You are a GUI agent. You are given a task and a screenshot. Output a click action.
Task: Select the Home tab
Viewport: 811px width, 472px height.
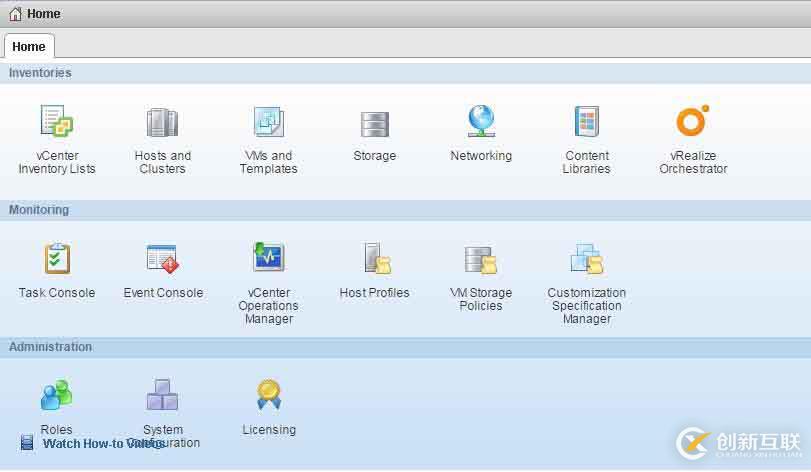point(29,46)
